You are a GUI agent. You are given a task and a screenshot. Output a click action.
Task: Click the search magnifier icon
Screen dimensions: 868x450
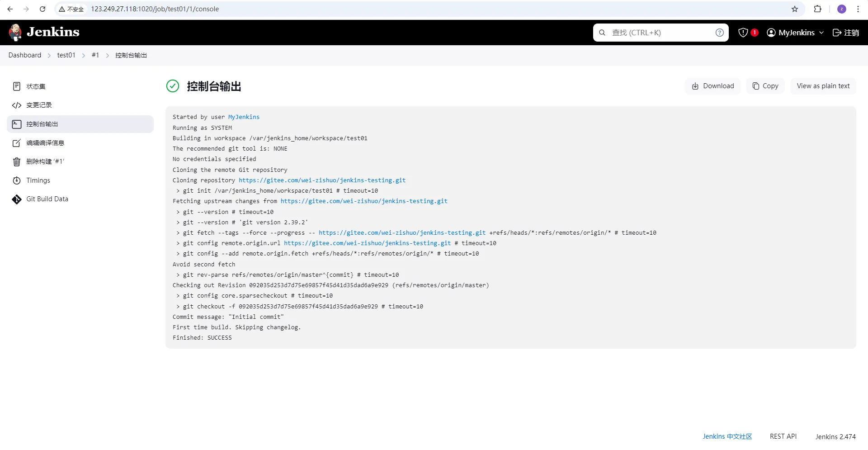pos(602,33)
